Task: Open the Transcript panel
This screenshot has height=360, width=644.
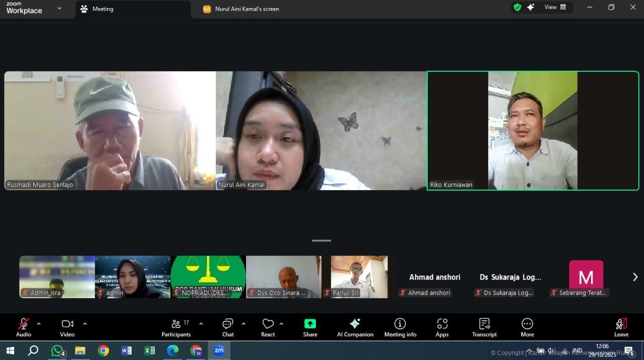Action: pyautogui.click(x=484, y=328)
